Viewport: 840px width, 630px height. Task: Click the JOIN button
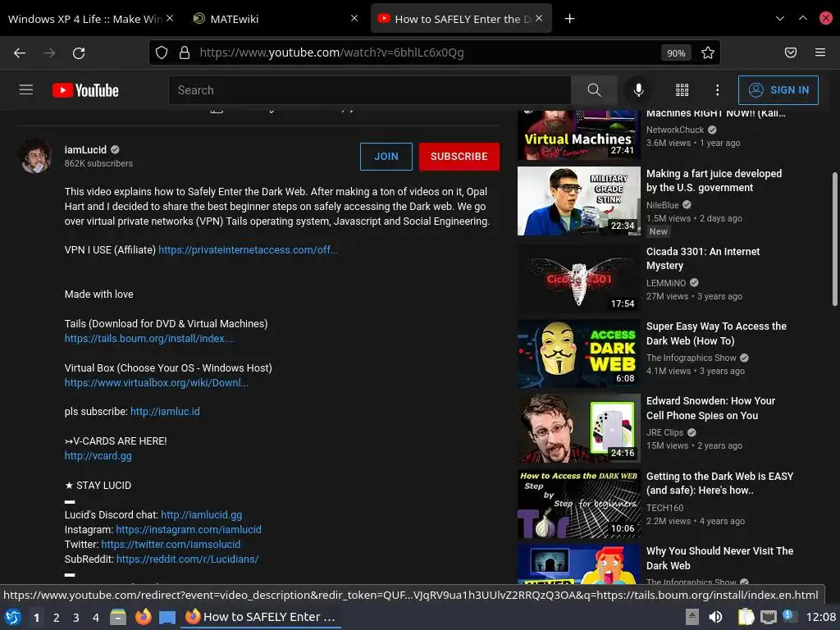386,157
